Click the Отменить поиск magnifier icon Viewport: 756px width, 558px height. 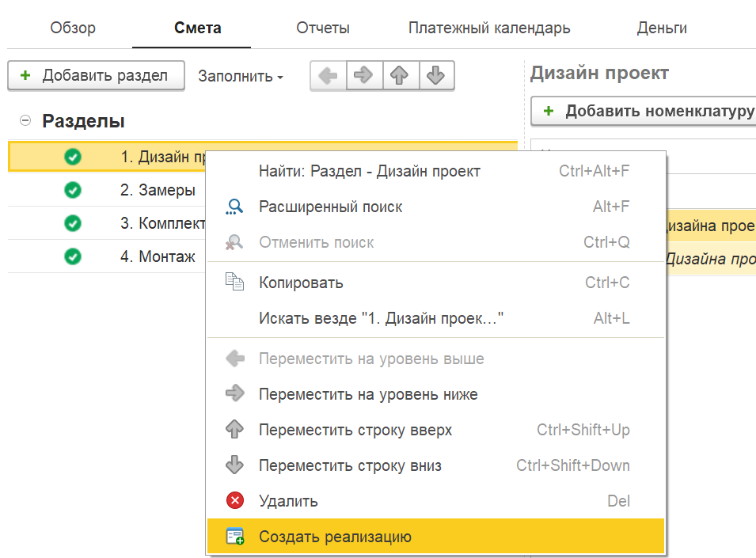(x=235, y=242)
